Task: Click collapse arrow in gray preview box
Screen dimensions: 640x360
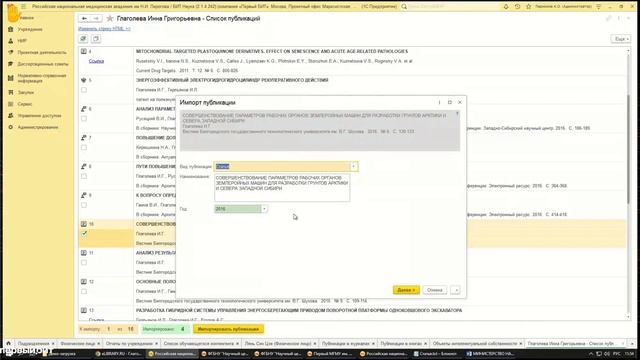Action: tap(457, 114)
